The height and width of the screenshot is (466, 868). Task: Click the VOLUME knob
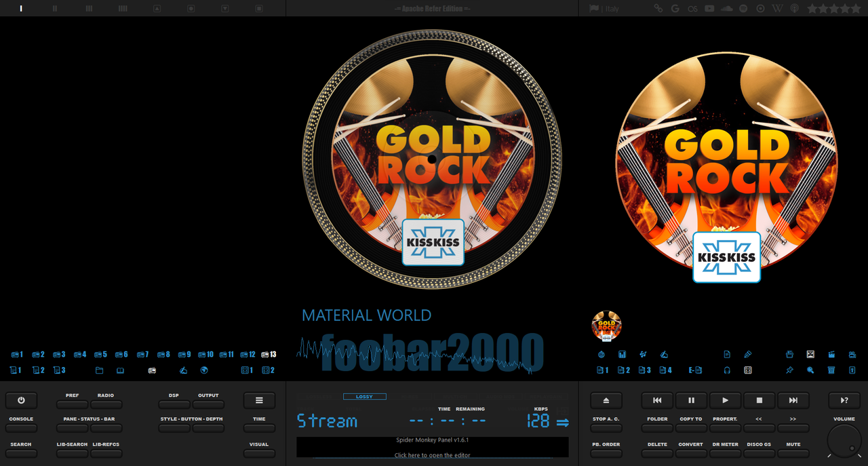click(x=844, y=442)
